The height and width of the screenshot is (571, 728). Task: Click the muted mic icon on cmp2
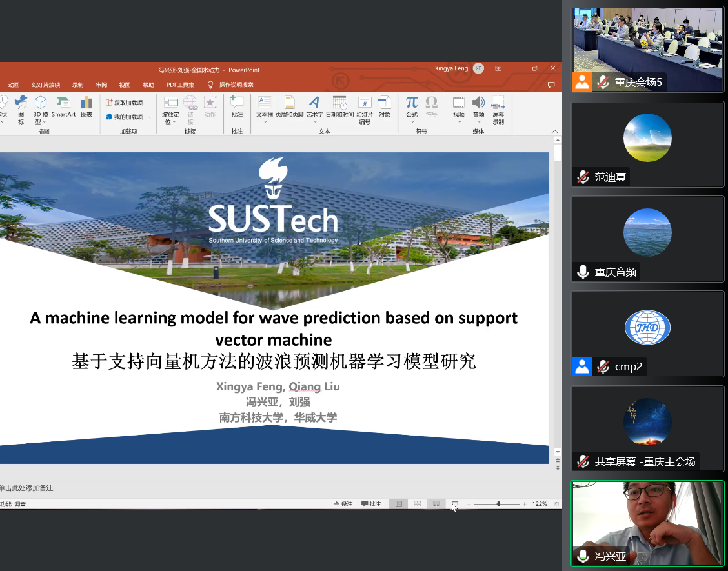point(603,366)
